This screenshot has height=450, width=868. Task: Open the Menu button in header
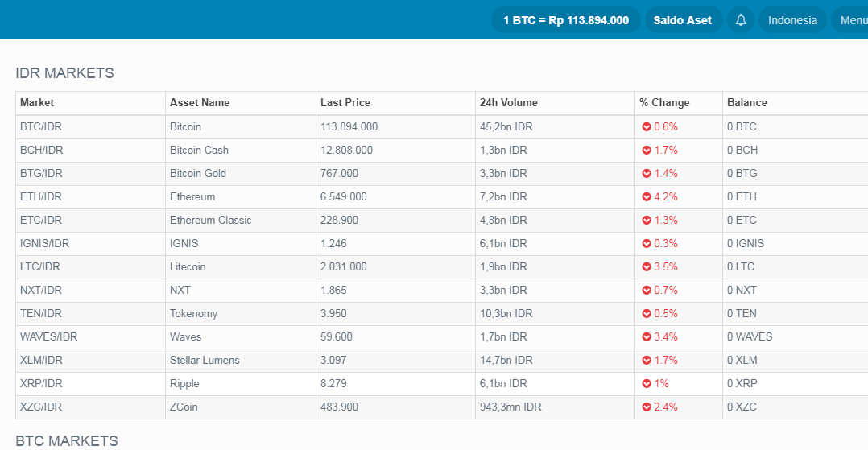click(853, 20)
